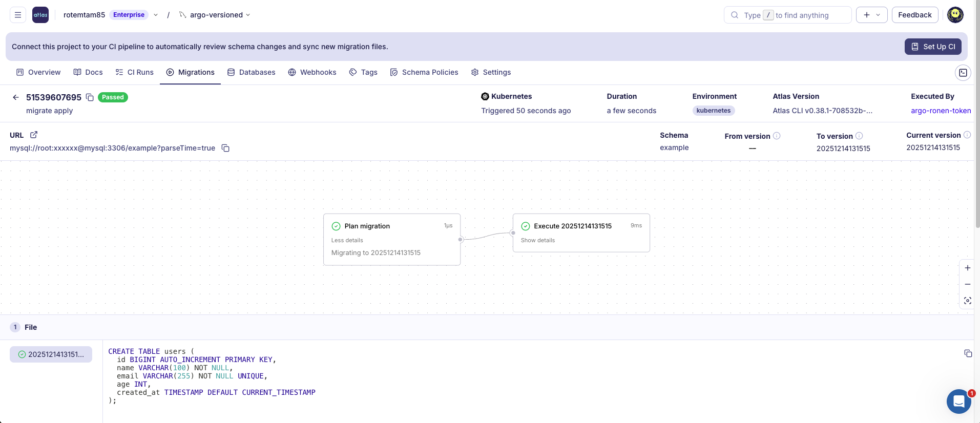Open the hamburger sidebar menu
The image size is (980, 423).
18,15
